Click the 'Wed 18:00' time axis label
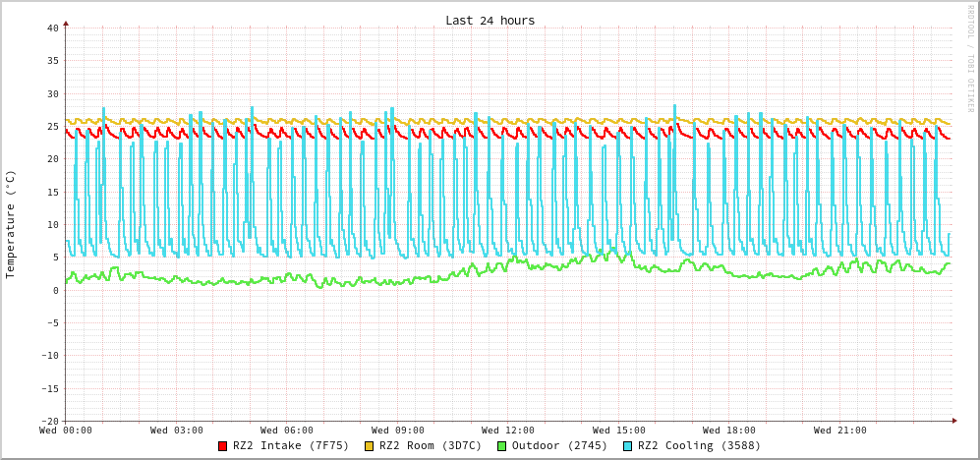Viewport: 980px width, 460px height. pyautogui.click(x=729, y=431)
